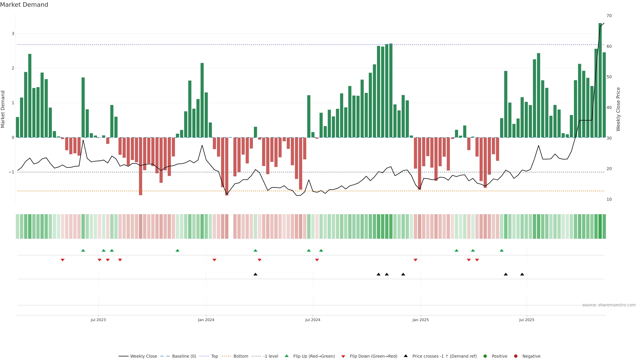
Task: Click the black Price crosses -1 legend triangle
Action: (406, 356)
